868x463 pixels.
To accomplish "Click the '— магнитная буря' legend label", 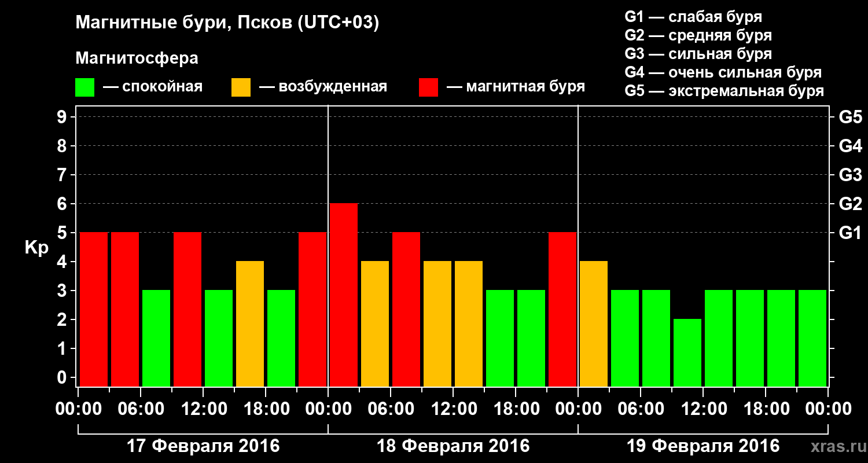I will [516, 87].
